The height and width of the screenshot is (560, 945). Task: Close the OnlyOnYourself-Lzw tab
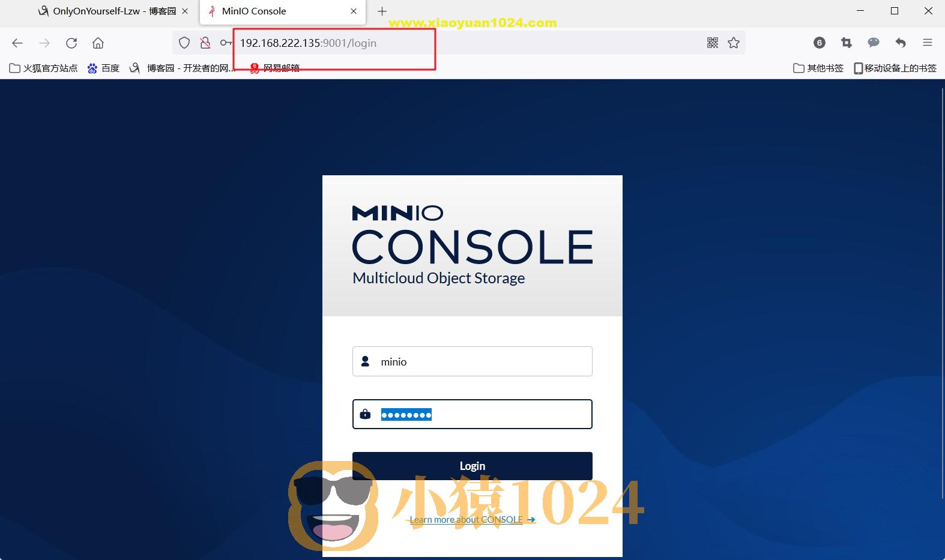[x=185, y=11]
